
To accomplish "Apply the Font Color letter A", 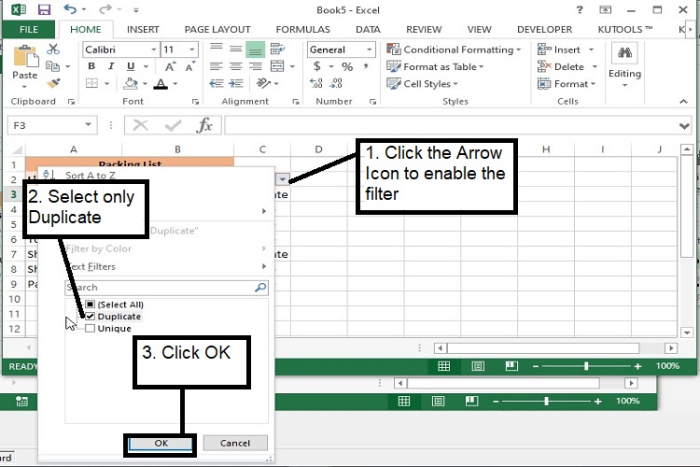I will click(161, 83).
